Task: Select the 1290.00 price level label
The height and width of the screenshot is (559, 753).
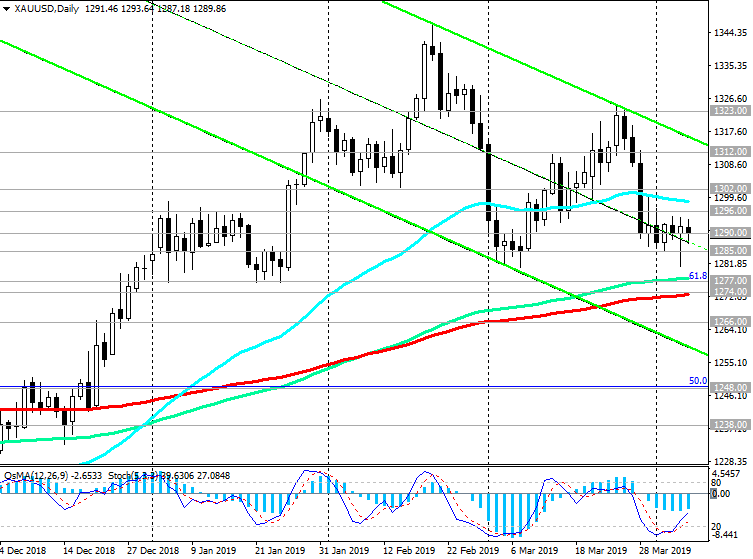Action: pos(730,233)
